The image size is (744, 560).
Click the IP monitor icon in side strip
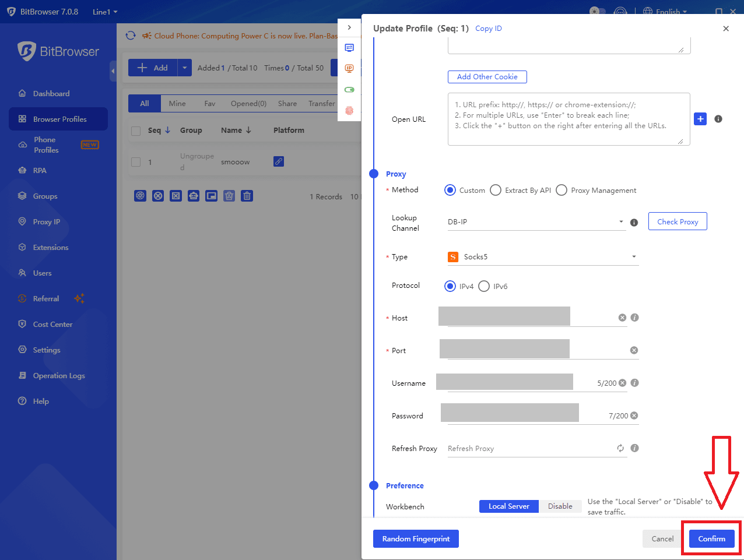point(349,69)
